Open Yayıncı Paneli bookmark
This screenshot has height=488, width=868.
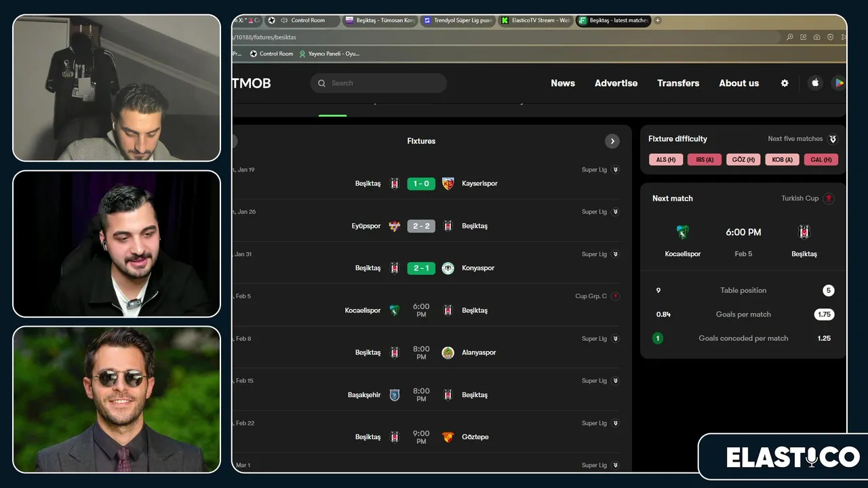(x=330, y=54)
